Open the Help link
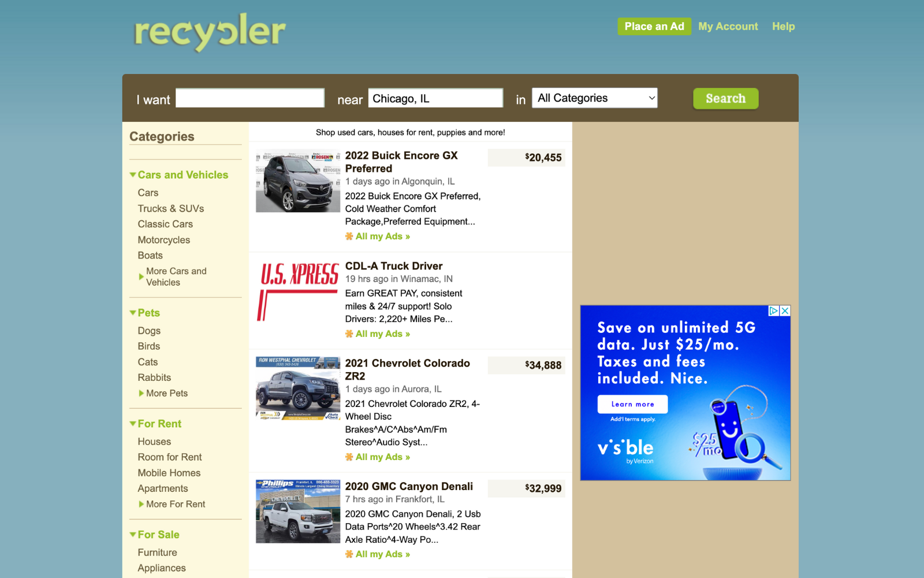The image size is (924, 578). tap(783, 27)
